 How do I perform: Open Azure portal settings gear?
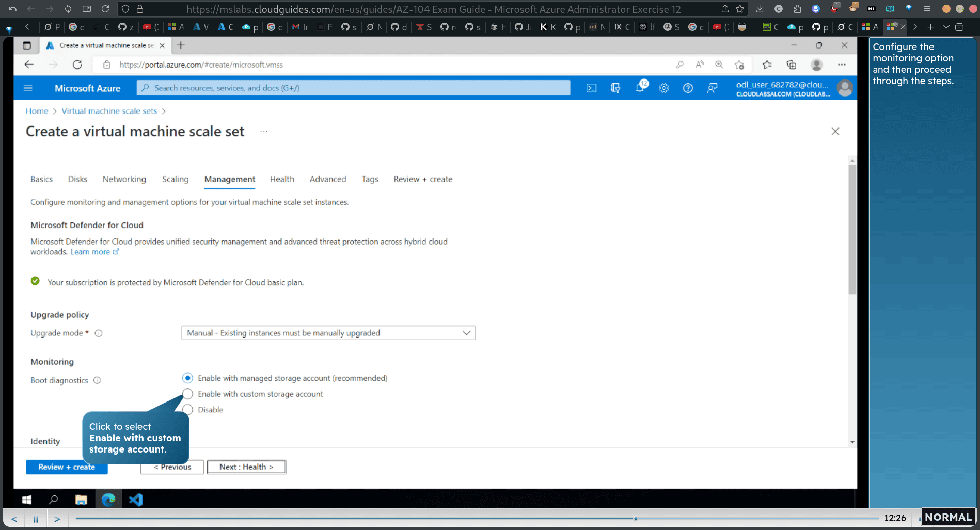(664, 88)
